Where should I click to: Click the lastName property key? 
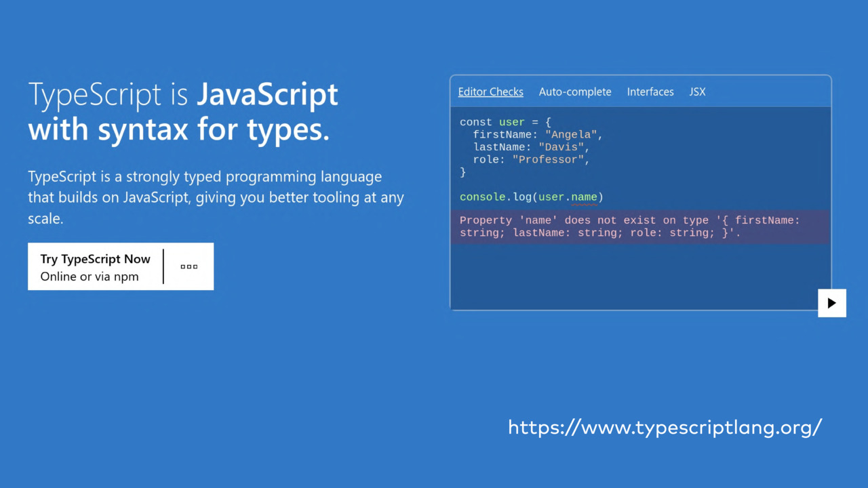click(x=498, y=147)
